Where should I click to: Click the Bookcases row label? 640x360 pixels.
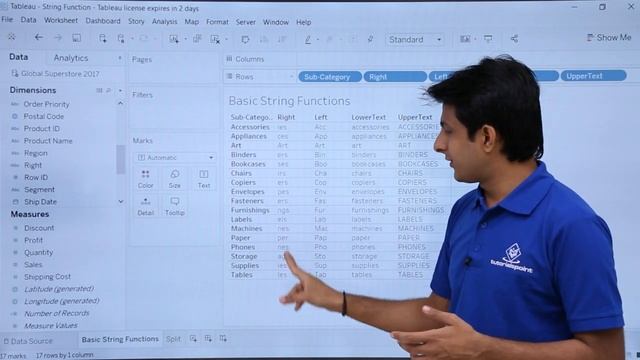pos(248,164)
